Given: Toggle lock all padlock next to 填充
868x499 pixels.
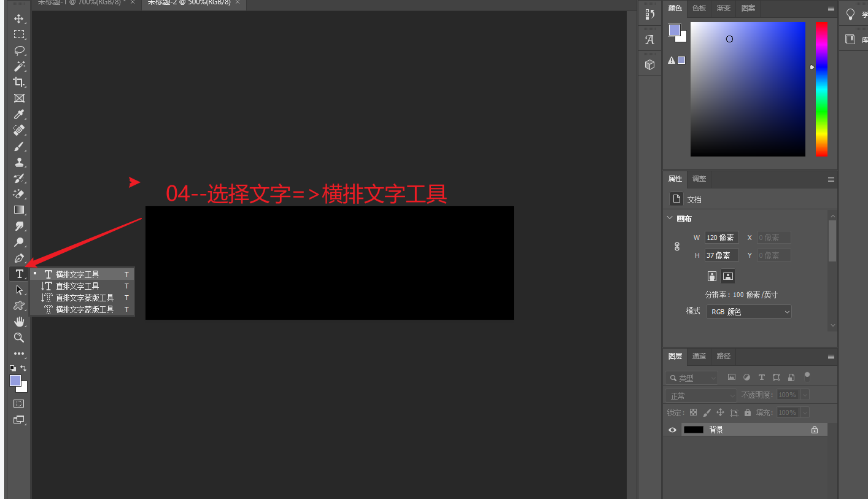Looking at the screenshot, I should point(748,412).
